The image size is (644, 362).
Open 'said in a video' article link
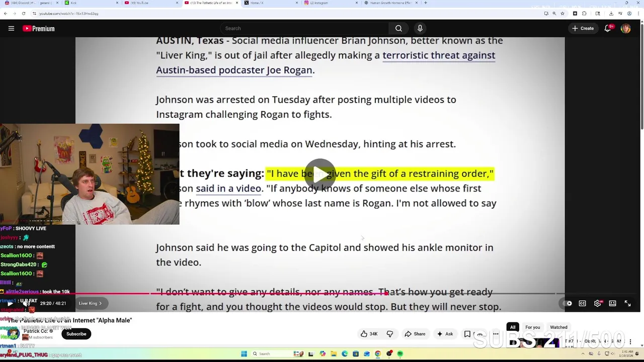click(228, 189)
